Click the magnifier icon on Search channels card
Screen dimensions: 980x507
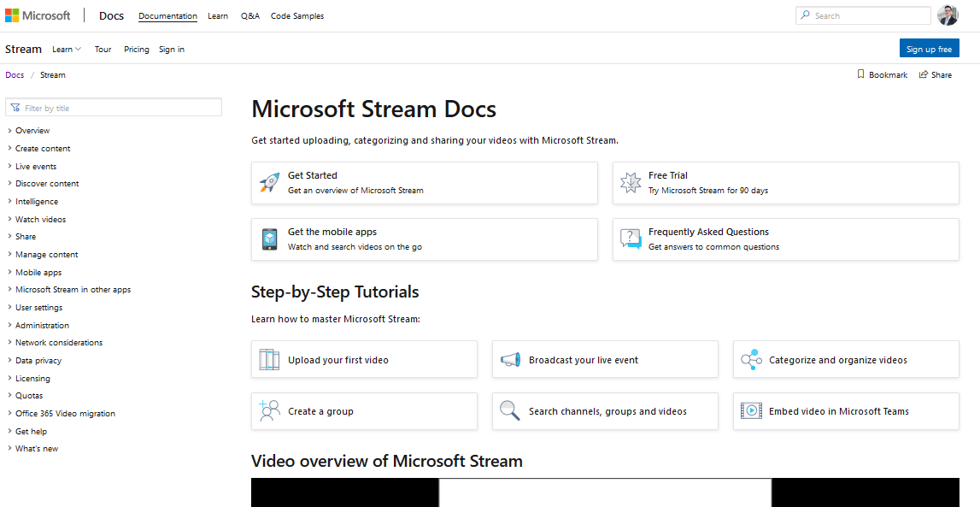(x=510, y=411)
